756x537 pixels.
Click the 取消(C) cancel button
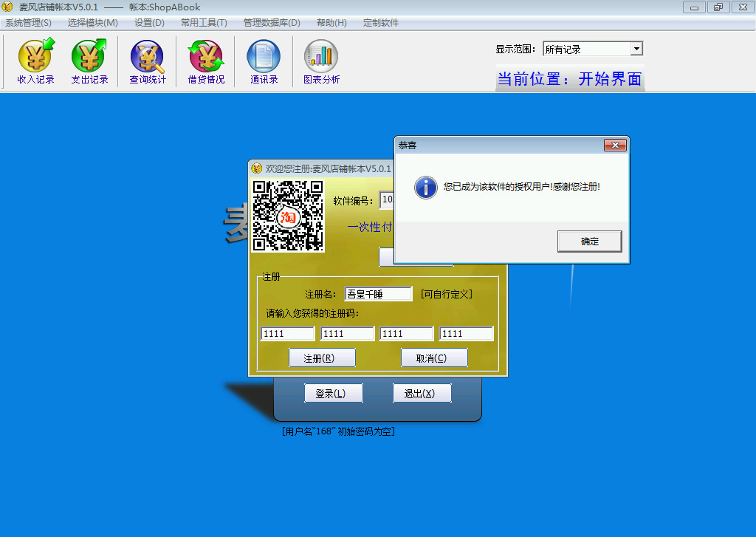(434, 358)
